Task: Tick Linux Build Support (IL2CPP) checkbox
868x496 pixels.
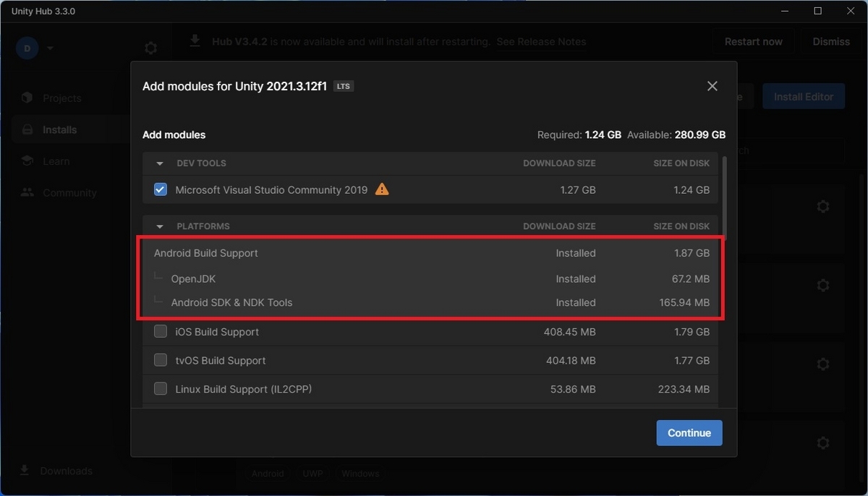Action: point(161,389)
